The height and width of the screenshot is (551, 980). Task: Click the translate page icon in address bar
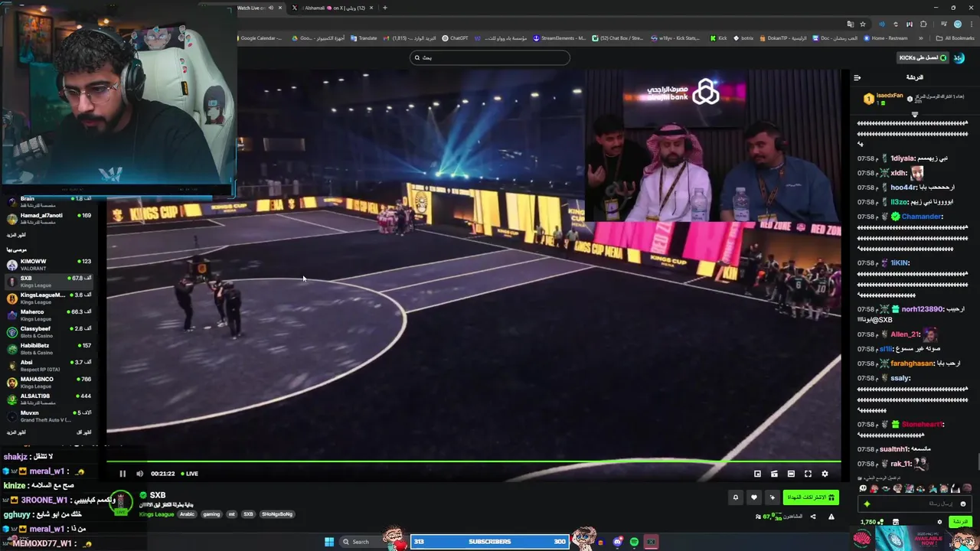coord(851,24)
